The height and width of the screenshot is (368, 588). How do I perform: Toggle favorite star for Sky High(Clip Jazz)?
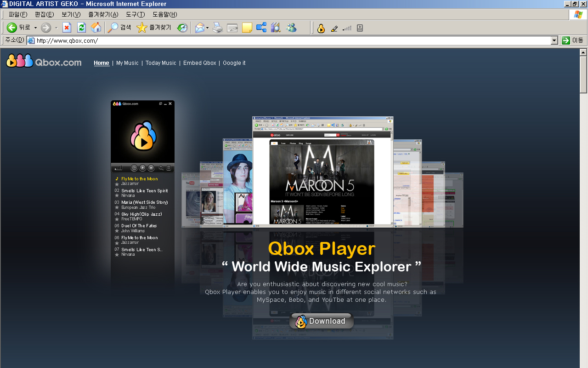point(117,219)
